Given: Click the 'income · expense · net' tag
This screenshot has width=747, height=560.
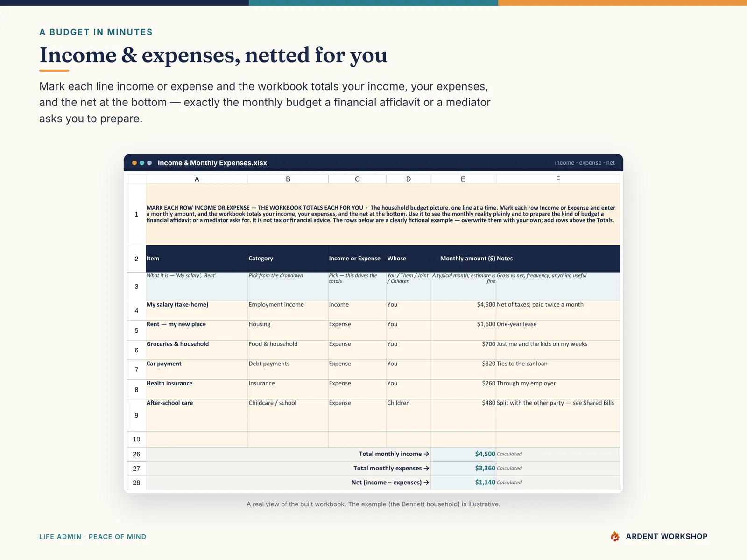Looking at the screenshot, I should (x=585, y=163).
